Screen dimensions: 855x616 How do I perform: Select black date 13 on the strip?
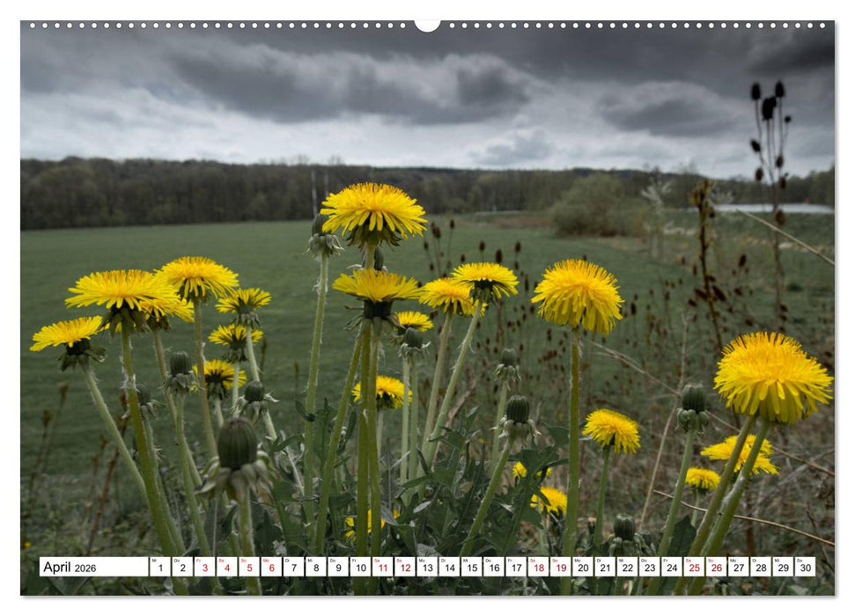[427, 569]
